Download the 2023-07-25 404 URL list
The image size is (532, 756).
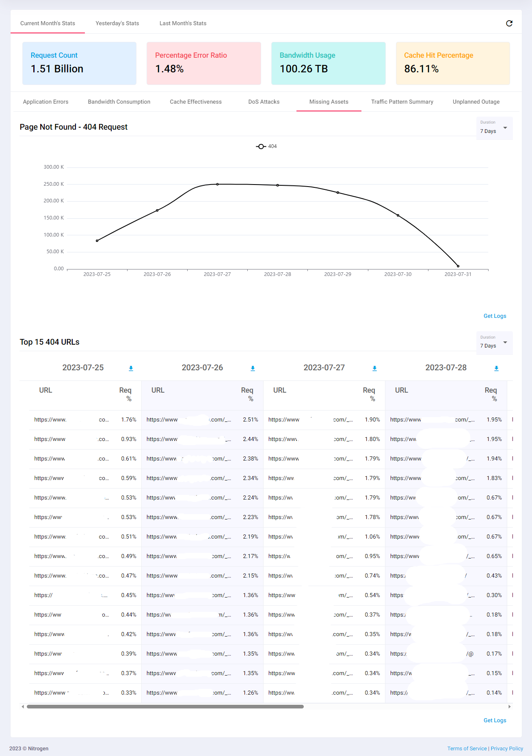[x=131, y=368]
